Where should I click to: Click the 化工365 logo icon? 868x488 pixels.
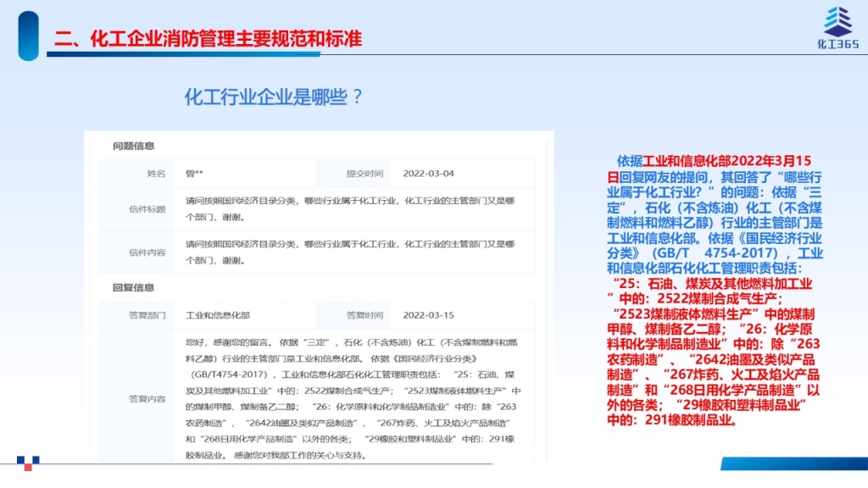pos(838,28)
